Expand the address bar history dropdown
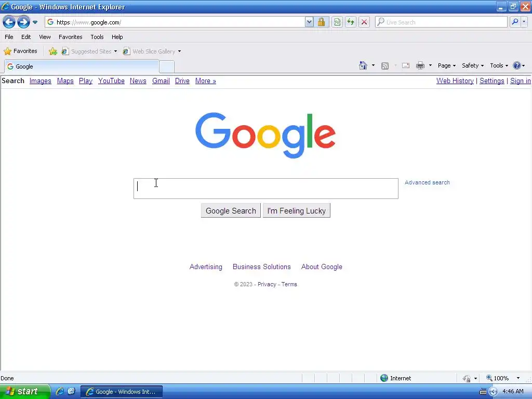Screen dimensions: 532x399 [309, 22]
